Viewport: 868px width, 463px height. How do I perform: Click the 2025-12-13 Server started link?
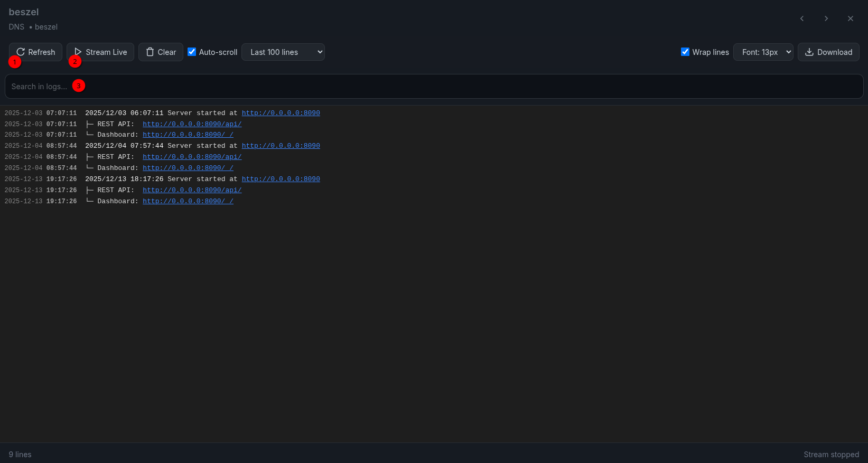click(281, 179)
